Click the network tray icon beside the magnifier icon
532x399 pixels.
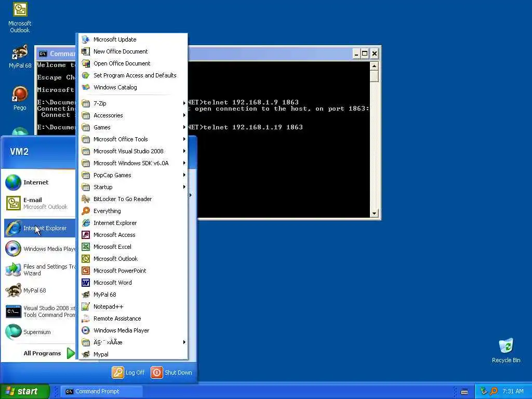[484, 391]
